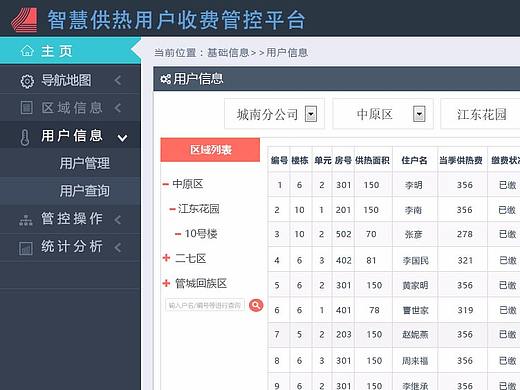
Task: Click the 当季供热费 column header
Action: pos(461,160)
